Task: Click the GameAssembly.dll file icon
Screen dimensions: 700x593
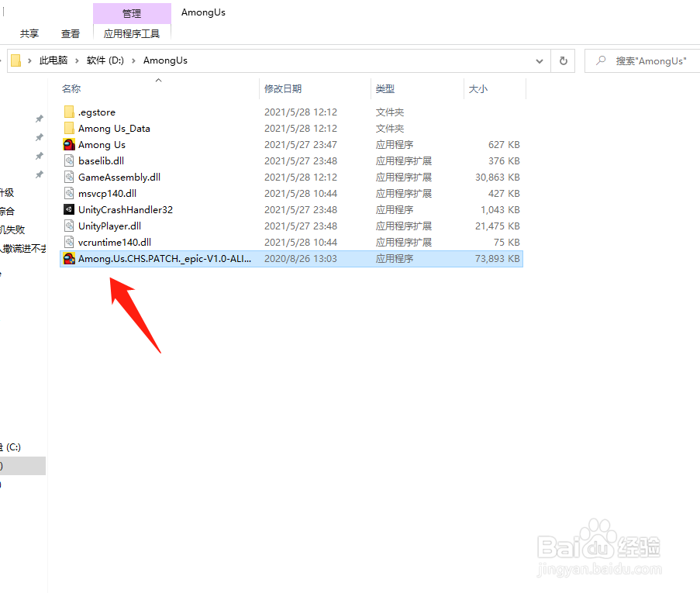Action: click(69, 177)
